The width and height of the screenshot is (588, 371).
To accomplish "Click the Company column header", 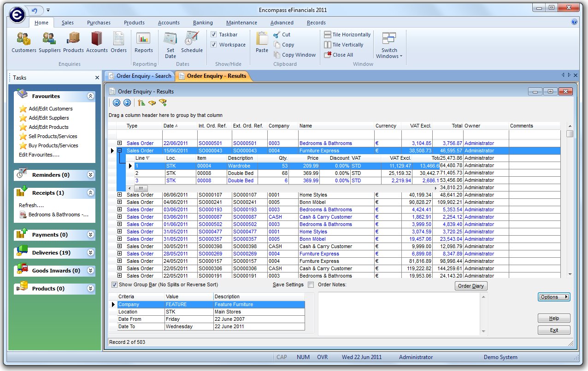I will click(x=282, y=126).
